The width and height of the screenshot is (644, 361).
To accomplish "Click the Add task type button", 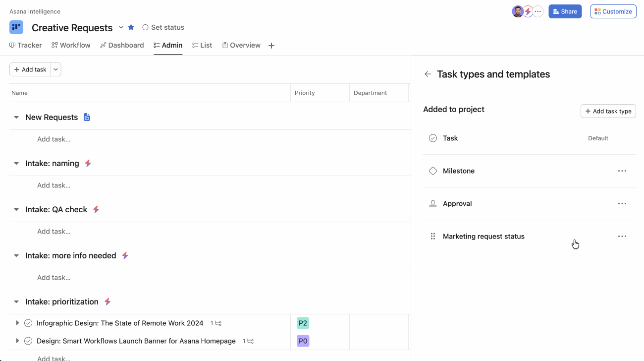I will [x=608, y=111].
